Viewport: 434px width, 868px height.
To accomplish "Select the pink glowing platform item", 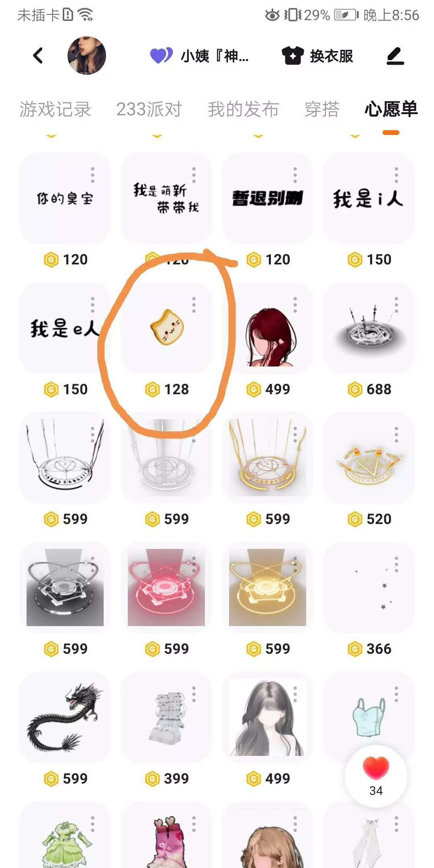I will 166,587.
